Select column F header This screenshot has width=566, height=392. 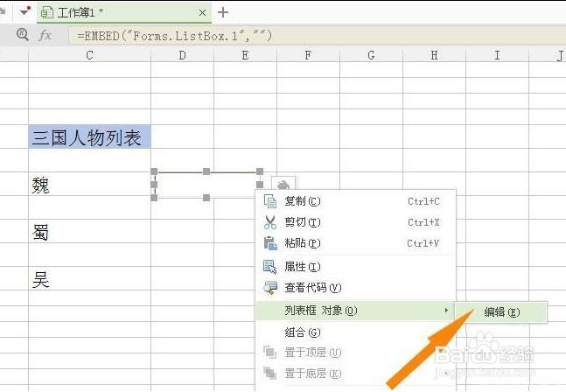pos(308,55)
